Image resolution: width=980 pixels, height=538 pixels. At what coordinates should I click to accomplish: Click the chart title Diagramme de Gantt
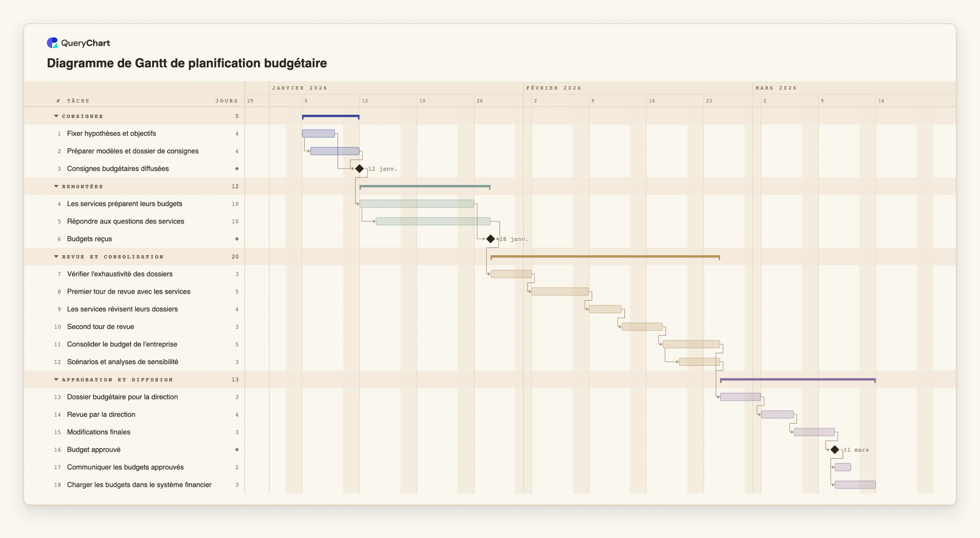(x=187, y=63)
